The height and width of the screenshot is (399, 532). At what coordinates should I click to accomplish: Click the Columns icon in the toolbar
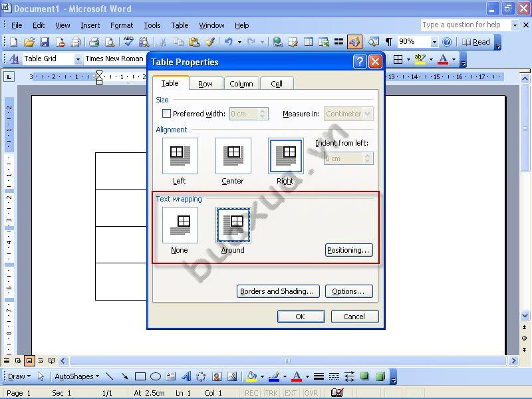339,42
